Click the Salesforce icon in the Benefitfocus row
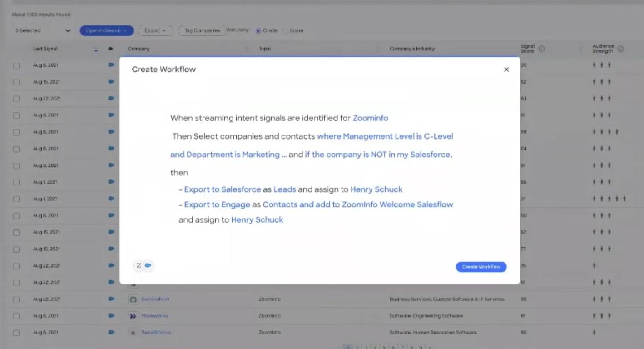Screen dimensions: 644x349 pos(111,332)
